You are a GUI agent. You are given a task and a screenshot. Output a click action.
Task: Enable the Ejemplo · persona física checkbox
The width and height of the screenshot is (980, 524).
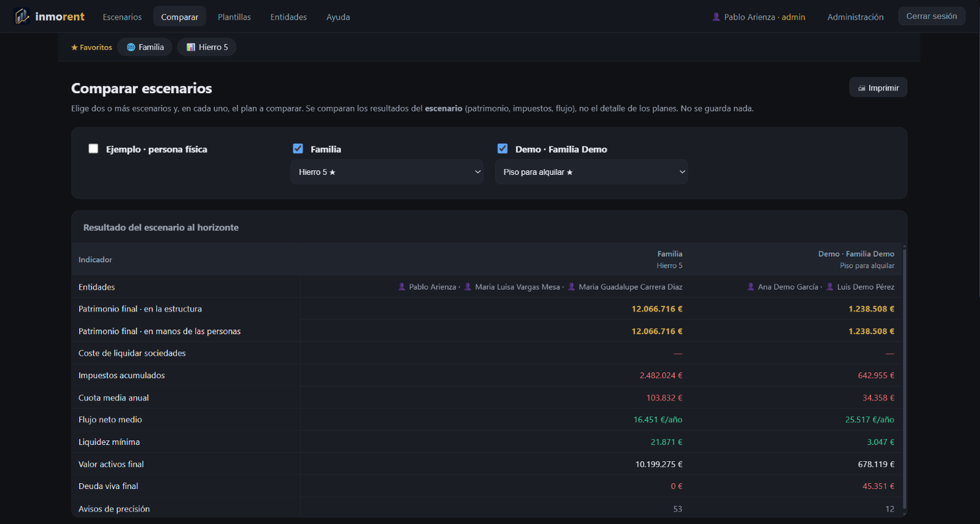pyautogui.click(x=93, y=149)
